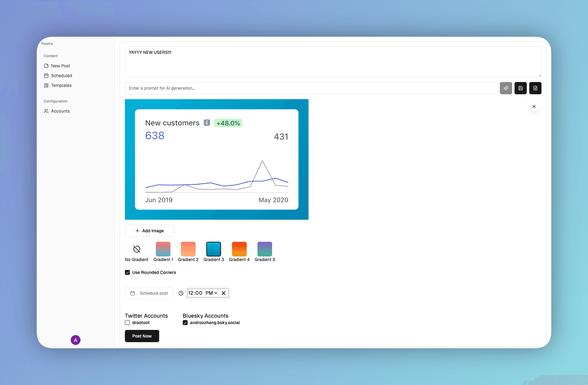Open New Post from sidebar

click(x=60, y=66)
